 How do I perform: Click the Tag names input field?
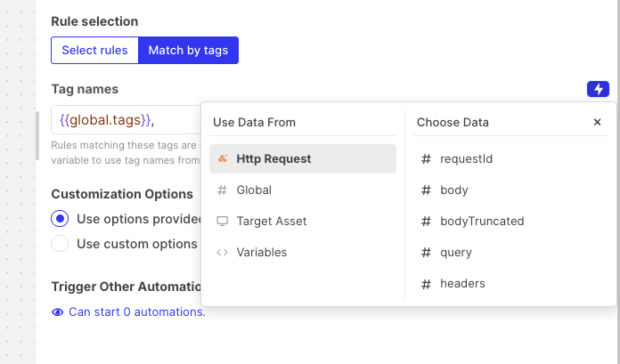(x=126, y=120)
